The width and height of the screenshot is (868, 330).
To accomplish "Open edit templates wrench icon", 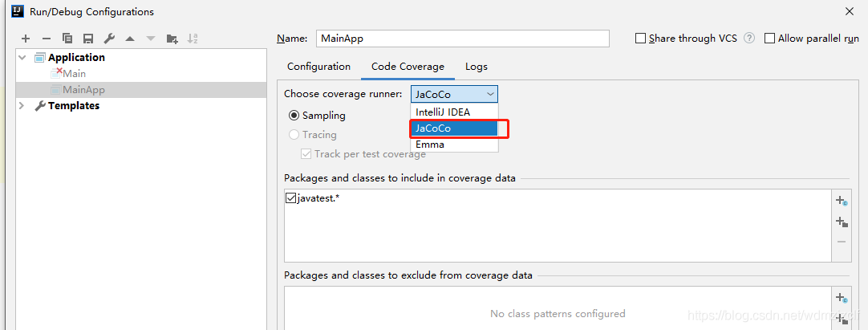I will click(x=109, y=39).
